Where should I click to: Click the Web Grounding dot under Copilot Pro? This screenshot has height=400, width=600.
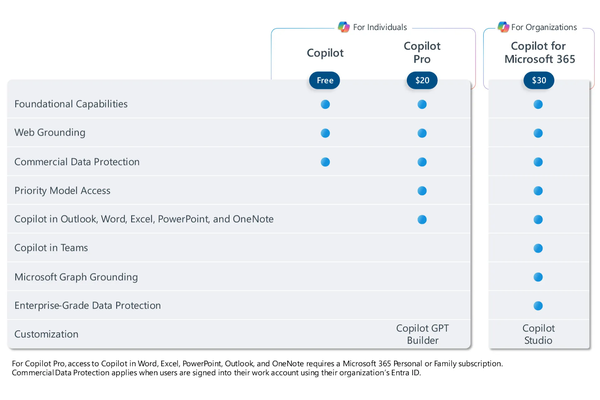tap(422, 133)
